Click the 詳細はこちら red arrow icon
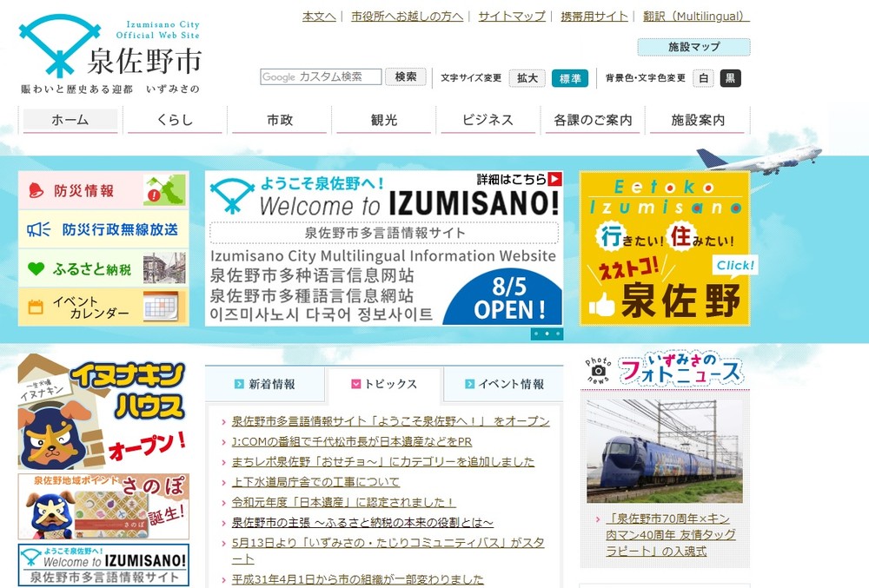The image size is (869, 588). pyautogui.click(x=554, y=180)
